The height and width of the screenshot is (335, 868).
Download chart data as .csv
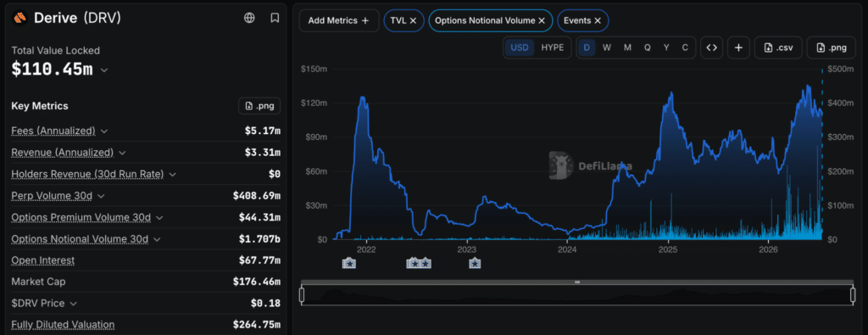tap(778, 47)
